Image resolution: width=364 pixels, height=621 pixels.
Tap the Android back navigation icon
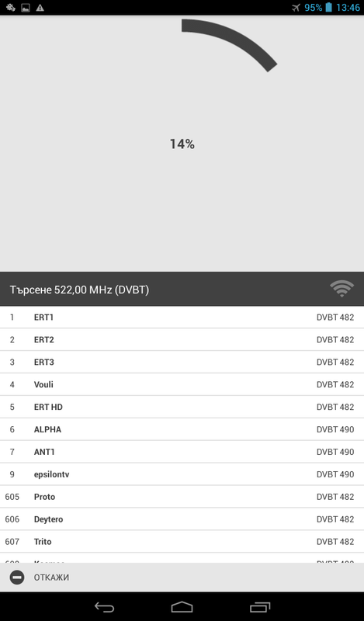(104, 607)
